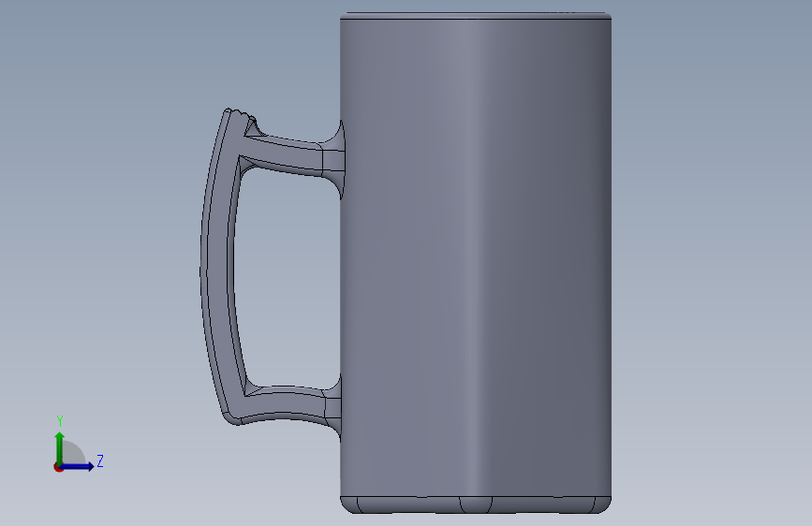
Task: Select the mug's cylindrical body face
Action: (x=476, y=257)
